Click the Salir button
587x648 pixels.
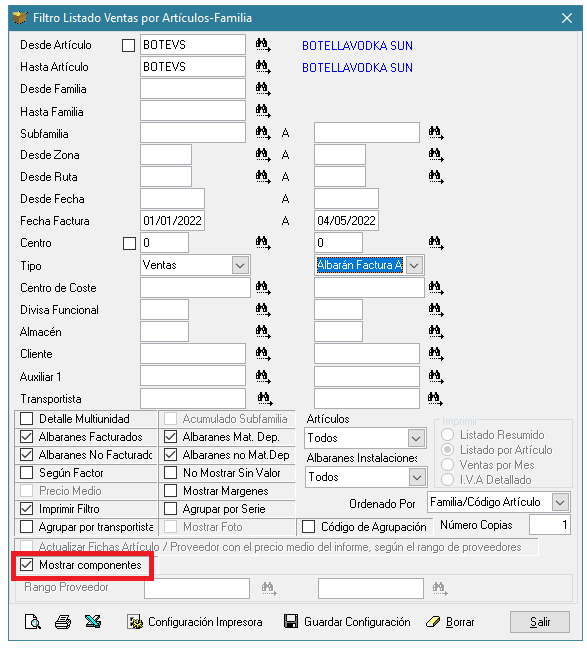click(540, 622)
